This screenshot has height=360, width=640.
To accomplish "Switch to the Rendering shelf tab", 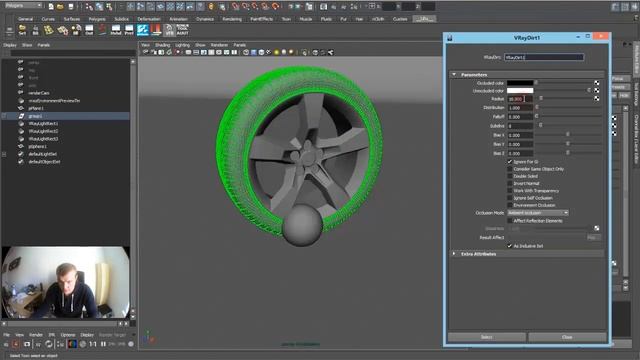I will (x=232, y=19).
